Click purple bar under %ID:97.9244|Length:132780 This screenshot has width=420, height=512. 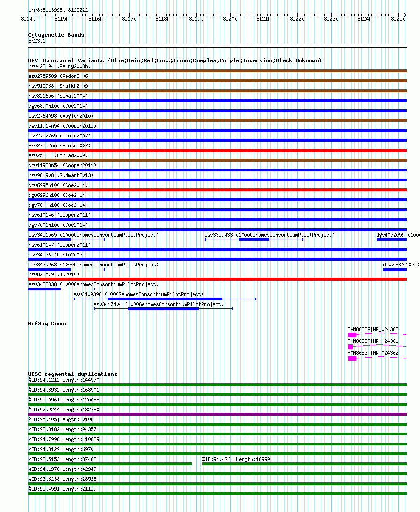[218, 414]
